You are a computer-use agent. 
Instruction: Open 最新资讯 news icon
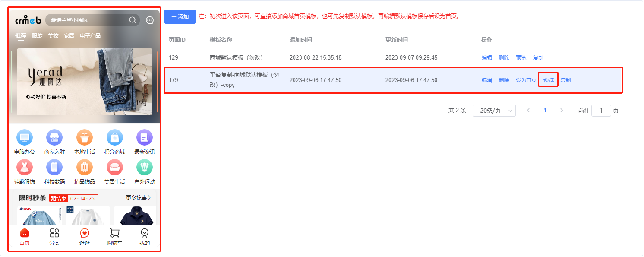pos(145,138)
